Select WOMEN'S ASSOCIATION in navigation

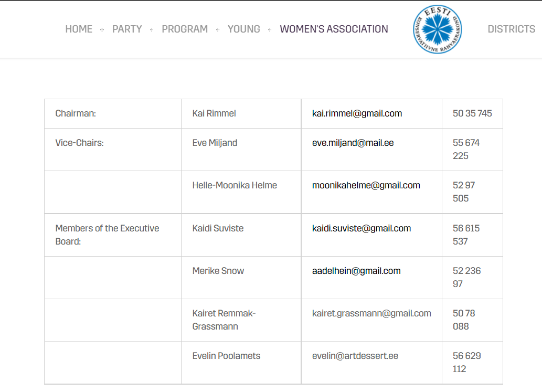334,29
